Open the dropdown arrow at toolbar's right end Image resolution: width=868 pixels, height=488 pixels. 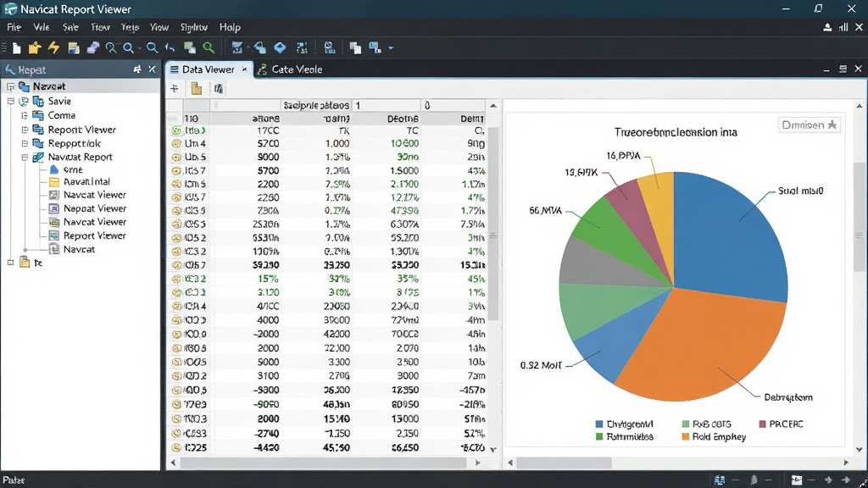pyautogui.click(x=391, y=48)
